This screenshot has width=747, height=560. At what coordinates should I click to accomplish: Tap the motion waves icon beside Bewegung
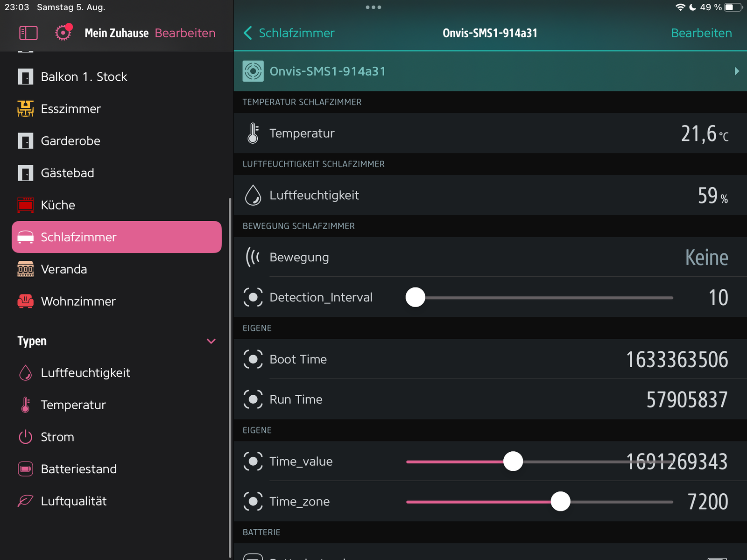click(253, 257)
